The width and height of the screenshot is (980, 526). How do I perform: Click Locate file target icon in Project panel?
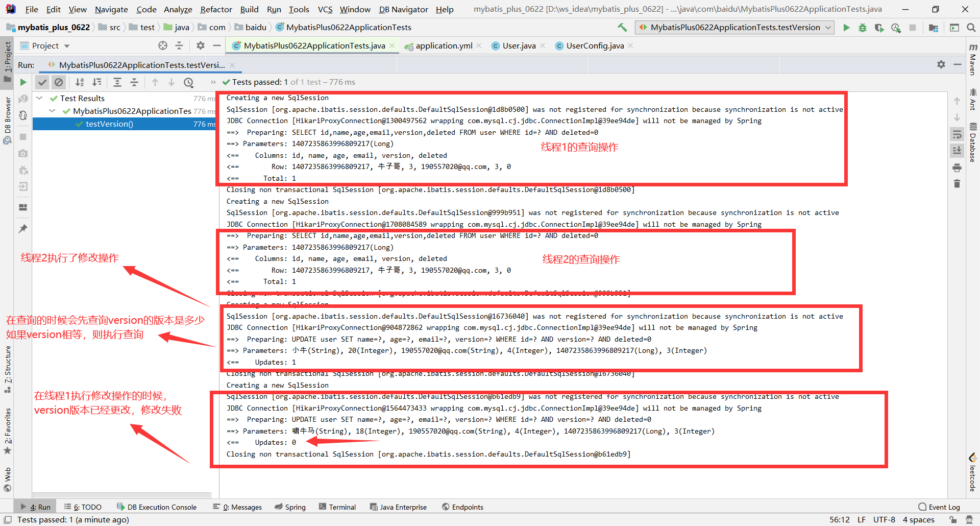click(x=163, y=45)
